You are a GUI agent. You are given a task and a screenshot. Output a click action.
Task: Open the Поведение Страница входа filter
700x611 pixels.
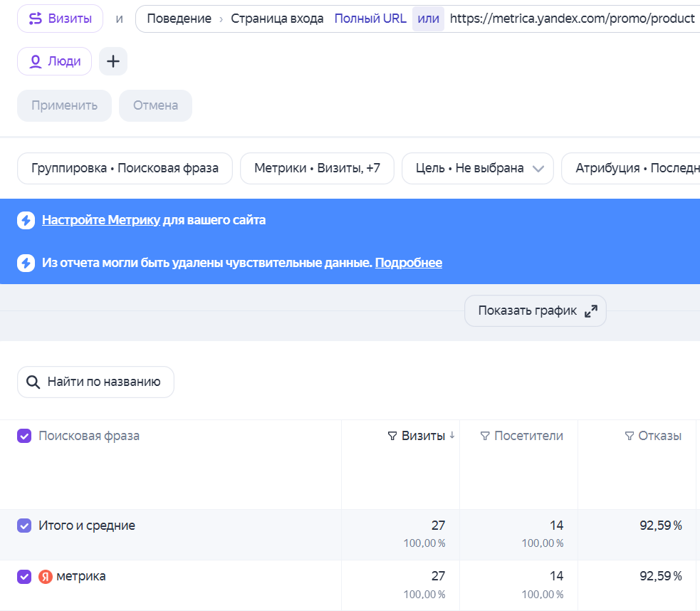point(235,19)
